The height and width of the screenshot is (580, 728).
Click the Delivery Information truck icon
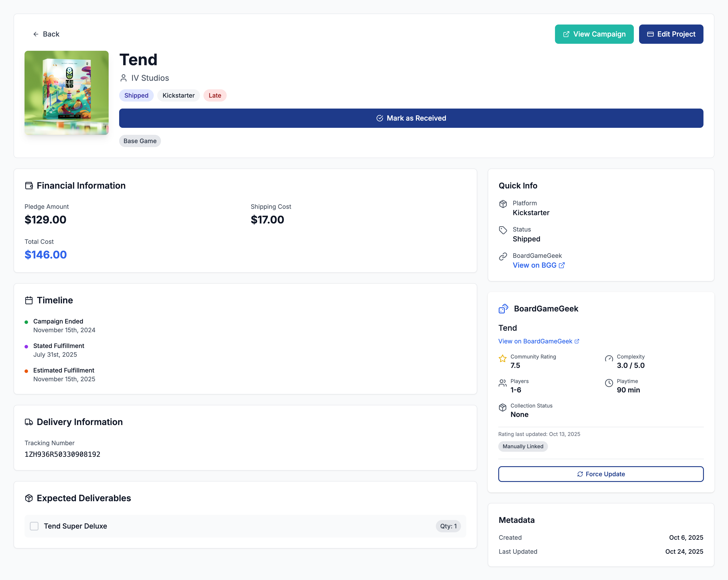click(x=29, y=422)
